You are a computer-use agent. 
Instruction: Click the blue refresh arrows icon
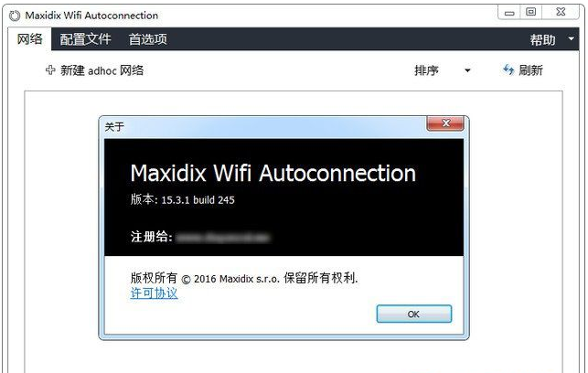pos(508,69)
